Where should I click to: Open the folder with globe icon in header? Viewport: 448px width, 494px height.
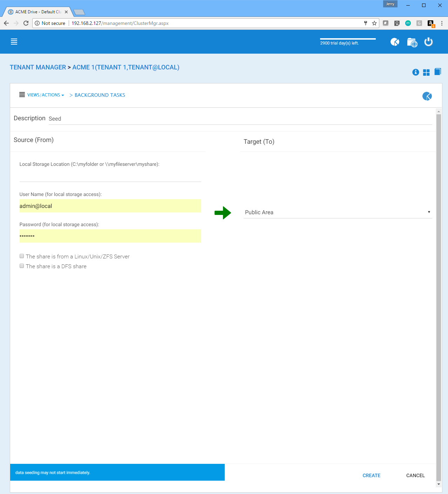(x=412, y=42)
